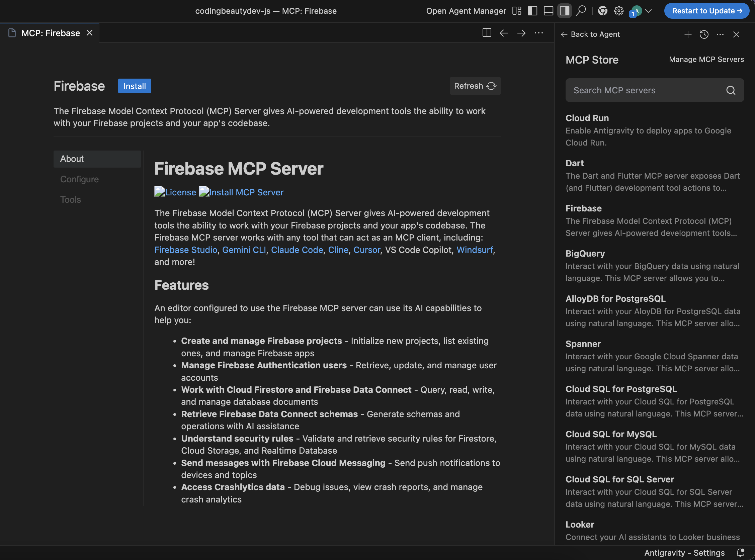Open the Claude Code link
This screenshot has width=755, height=560.
[297, 250]
